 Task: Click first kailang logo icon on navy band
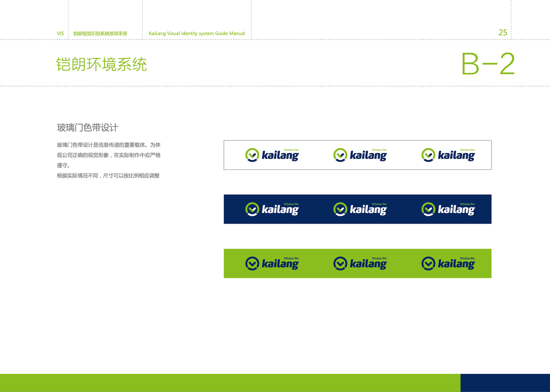click(x=252, y=209)
